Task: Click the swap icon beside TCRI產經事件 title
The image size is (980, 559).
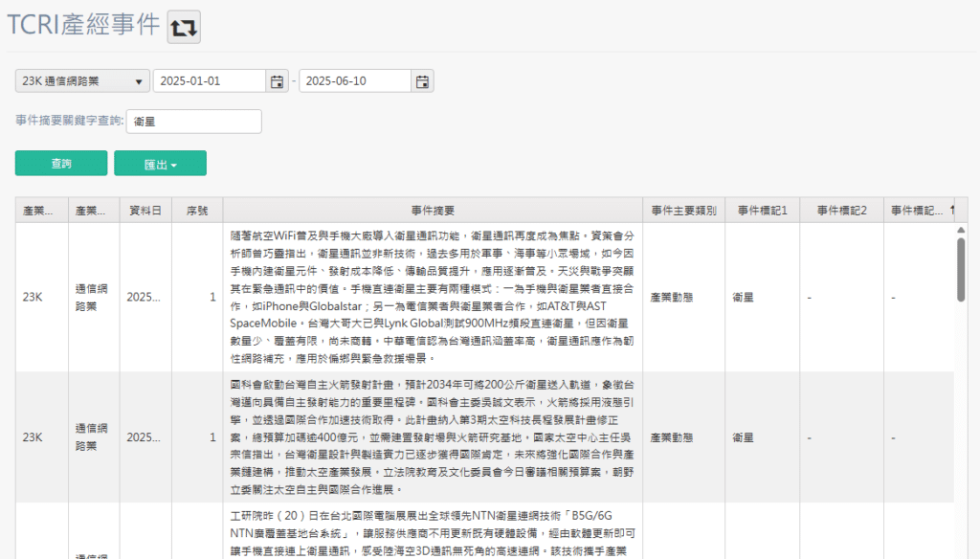Action: coord(184,28)
